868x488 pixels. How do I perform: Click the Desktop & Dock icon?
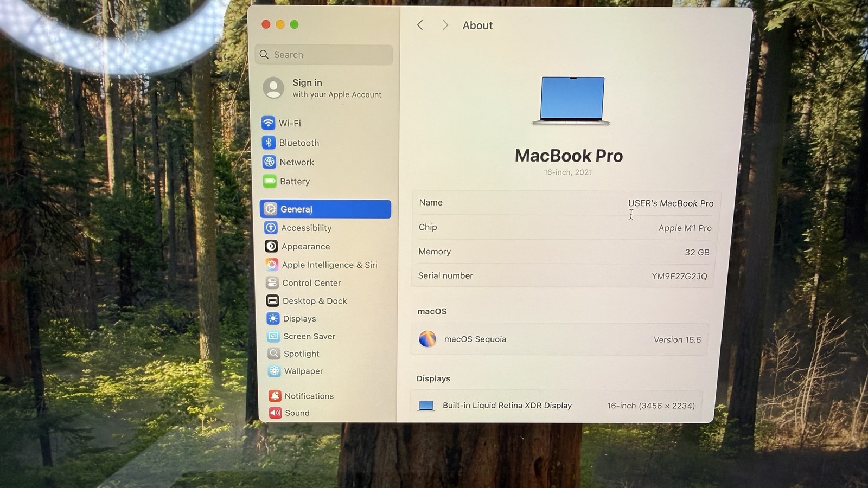click(x=273, y=300)
